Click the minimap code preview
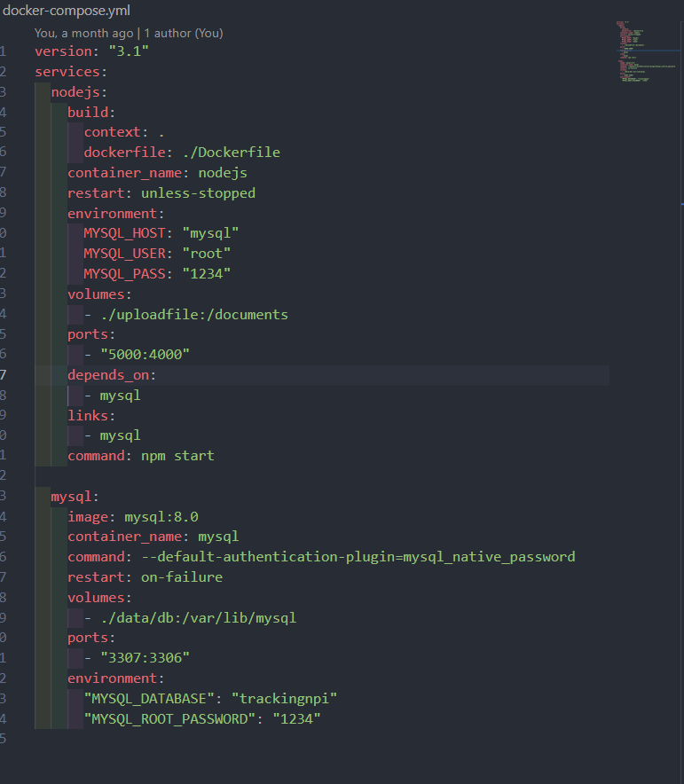 coord(648,51)
